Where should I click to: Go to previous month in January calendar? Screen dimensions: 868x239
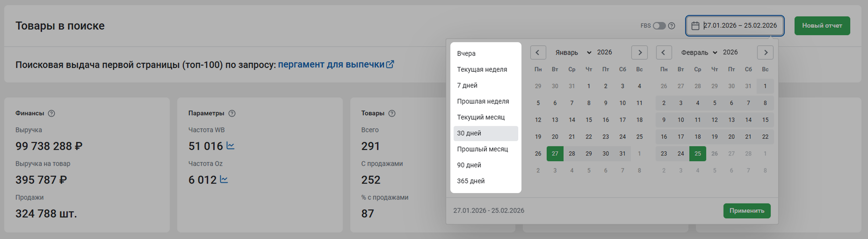(x=538, y=52)
